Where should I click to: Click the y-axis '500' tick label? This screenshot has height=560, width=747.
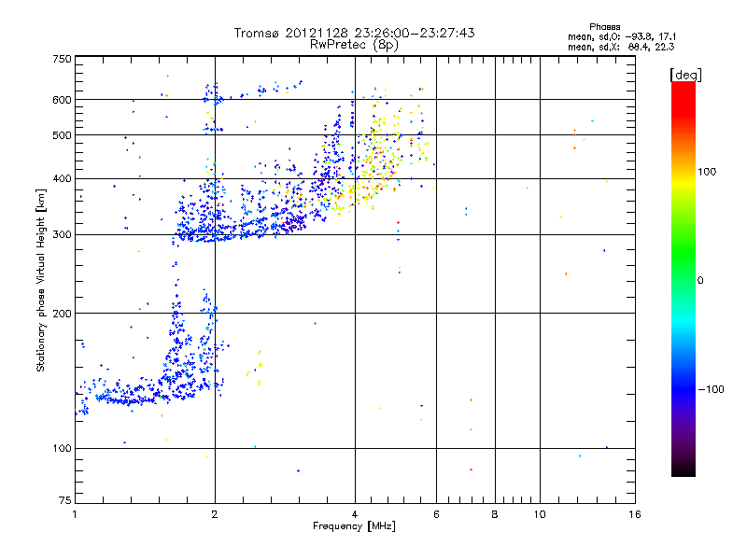[62, 135]
